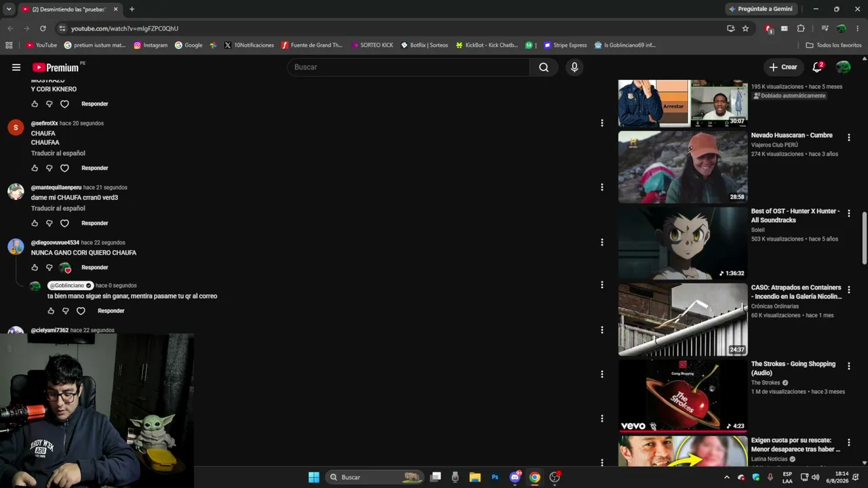
Task: Open the @sefirotXx channel avatar
Action: [x=16, y=127]
